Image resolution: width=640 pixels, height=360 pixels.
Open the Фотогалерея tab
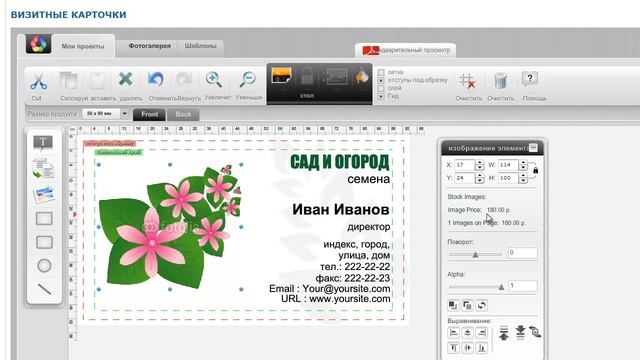(x=150, y=46)
